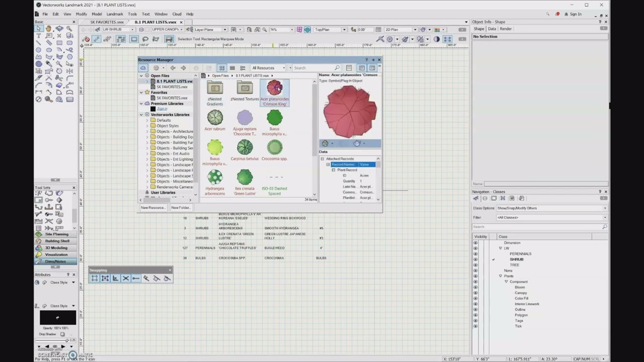This screenshot has width=644, height=362.
Task: Go back with Resource Manager left arrow
Action: (173, 68)
